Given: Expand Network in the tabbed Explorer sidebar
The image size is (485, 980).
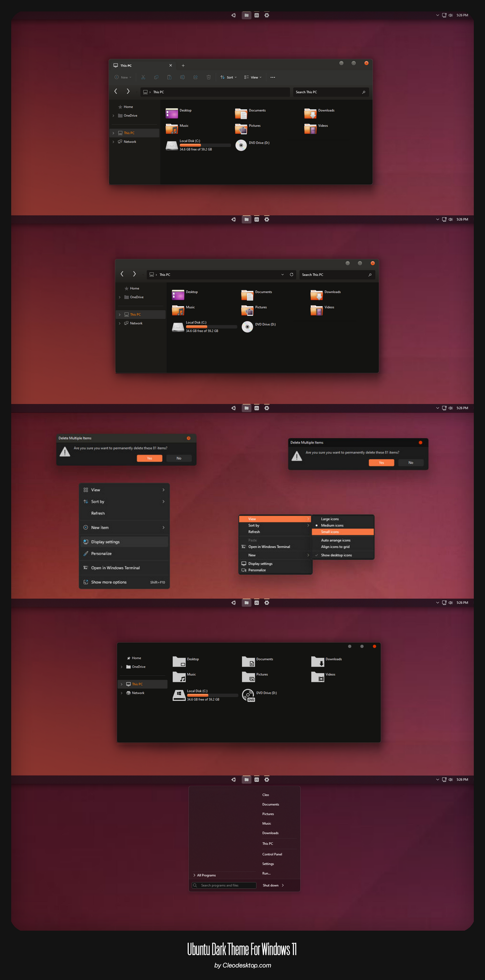Looking at the screenshot, I should [113, 142].
